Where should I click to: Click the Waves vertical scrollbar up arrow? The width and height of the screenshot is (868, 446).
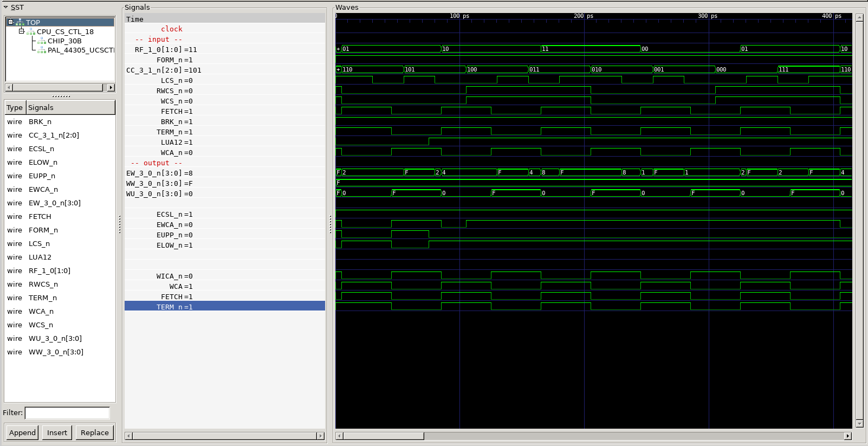click(x=859, y=17)
